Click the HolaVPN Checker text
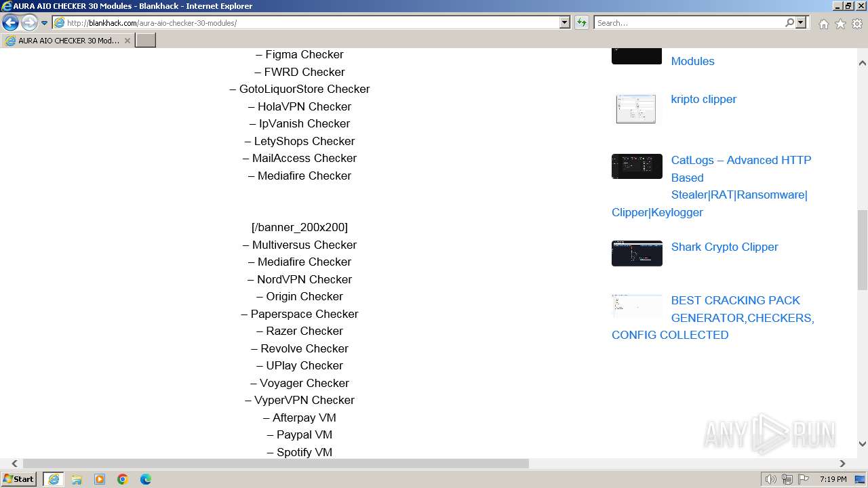Viewport: 868px width, 488px height. (x=300, y=106)
